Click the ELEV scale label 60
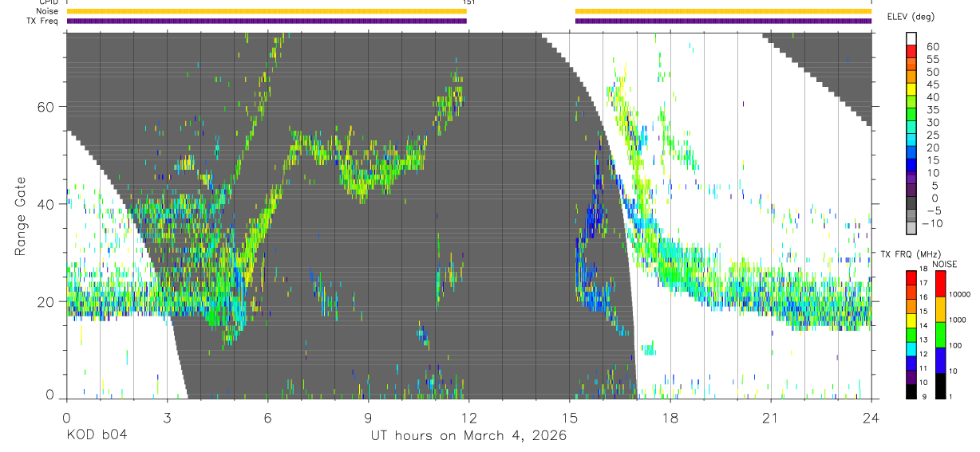This screenshot has width=980, height=452. (933, 46)
